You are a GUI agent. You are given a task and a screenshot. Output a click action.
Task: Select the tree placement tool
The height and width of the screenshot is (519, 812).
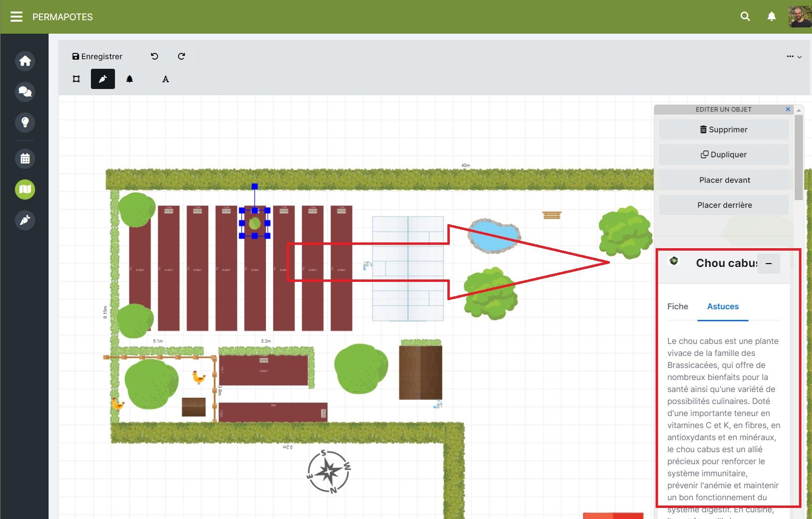[129, 79]
